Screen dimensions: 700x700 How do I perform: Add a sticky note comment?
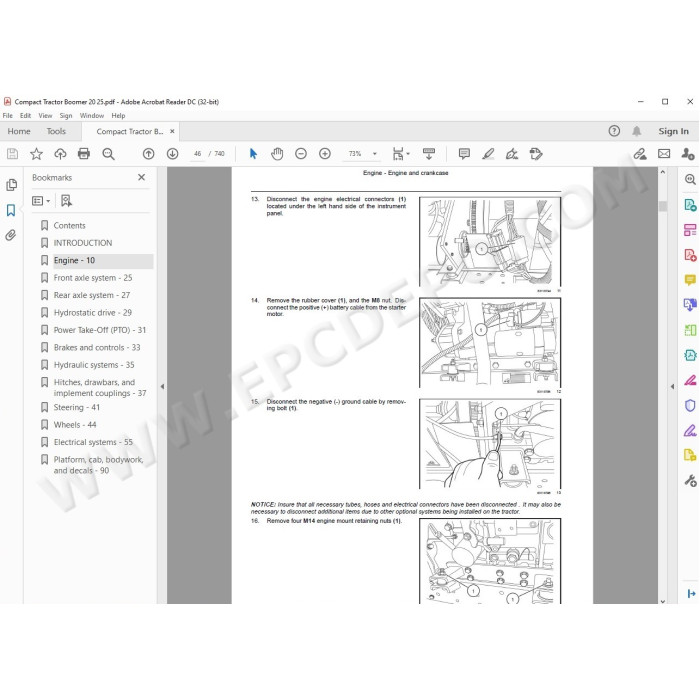point(464,154)
